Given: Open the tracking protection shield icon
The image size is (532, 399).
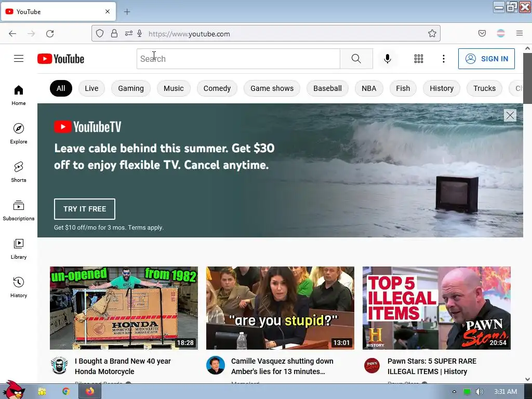Looking at the screenshot, I should 100,33.
